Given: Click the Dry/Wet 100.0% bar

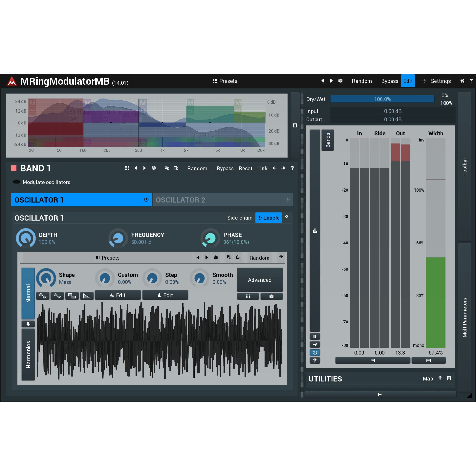Looking at the screenshot, I should [x=382, y=99].
